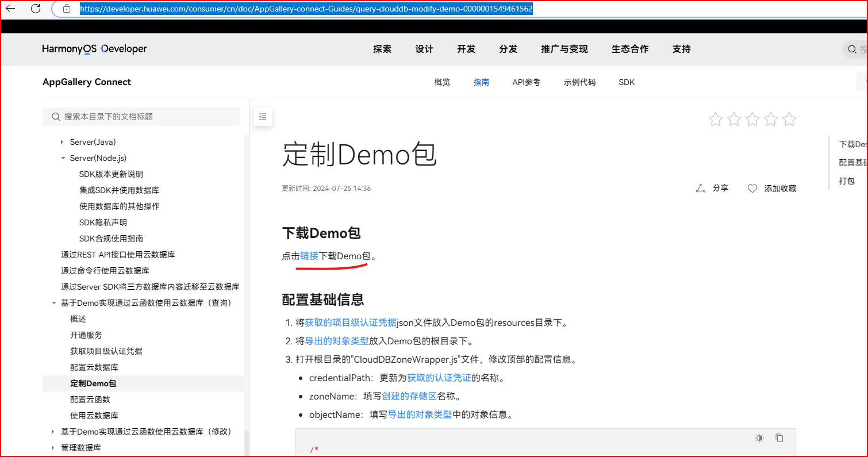Open 使用云数据库 in the sidebar
The width and height of the screenshot is (868, 457).
point(94,416)
